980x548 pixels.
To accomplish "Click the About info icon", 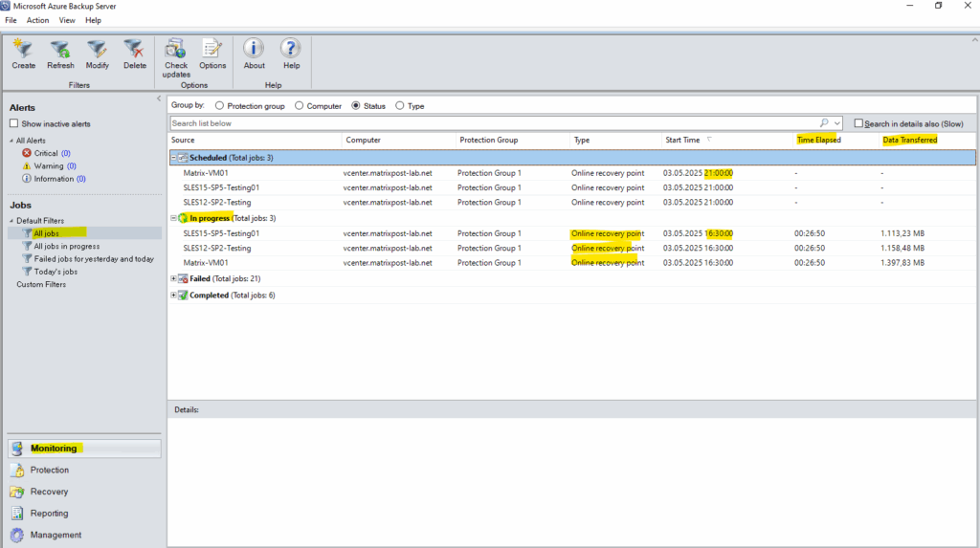I will coord(254,49).
